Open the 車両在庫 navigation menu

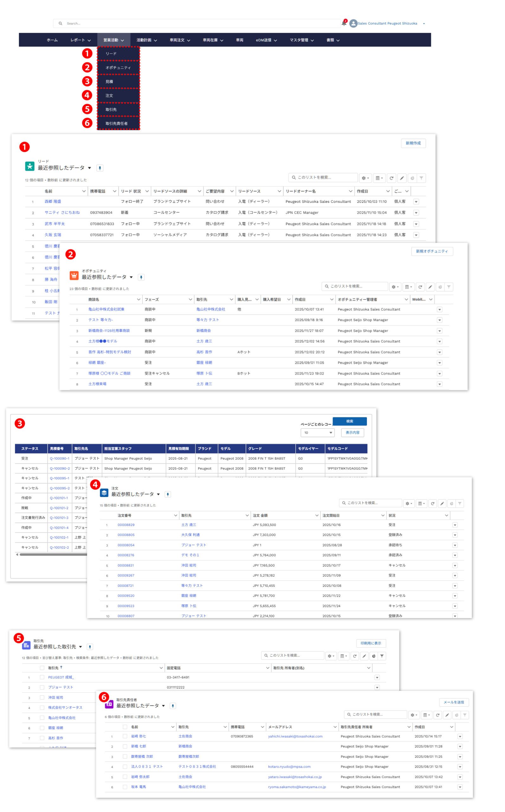tap(213, 40)
